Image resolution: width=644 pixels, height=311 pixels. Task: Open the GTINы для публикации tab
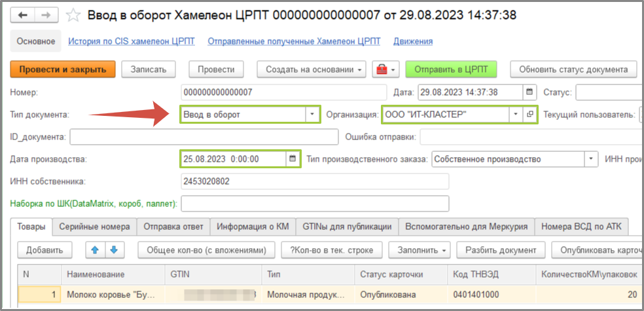347,227
